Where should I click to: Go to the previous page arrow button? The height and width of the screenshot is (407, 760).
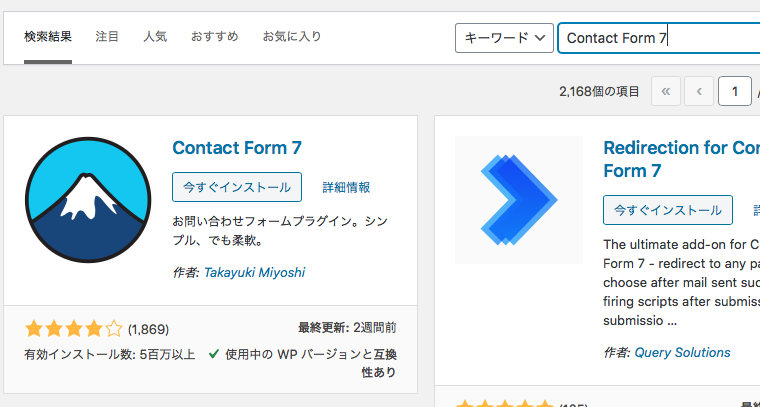(x=698, y=91)
